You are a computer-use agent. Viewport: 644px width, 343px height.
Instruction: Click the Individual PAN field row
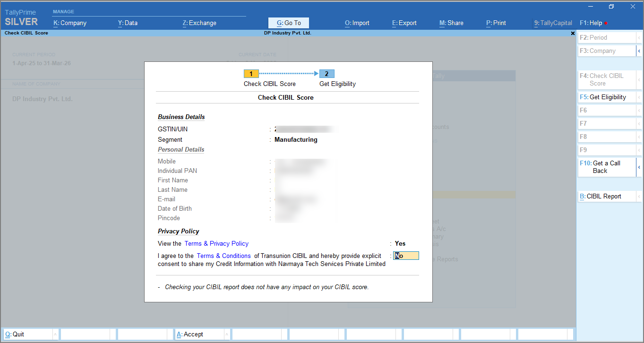point(246,171)
